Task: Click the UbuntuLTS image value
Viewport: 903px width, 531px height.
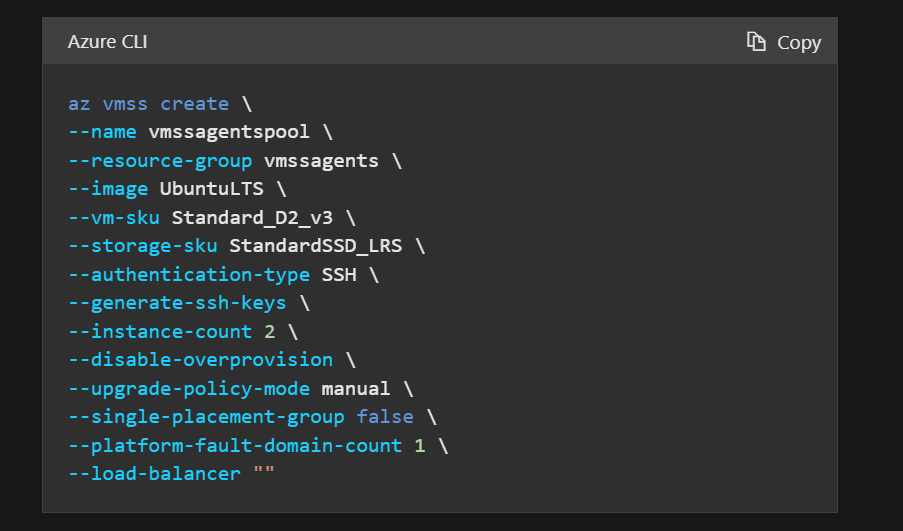Action: (217, 189)
